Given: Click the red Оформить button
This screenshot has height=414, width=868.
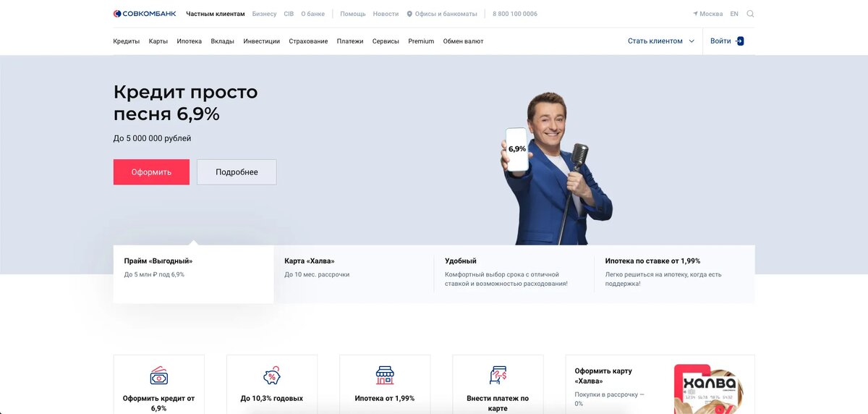Looking at the screenshot, I should point(151,172).
